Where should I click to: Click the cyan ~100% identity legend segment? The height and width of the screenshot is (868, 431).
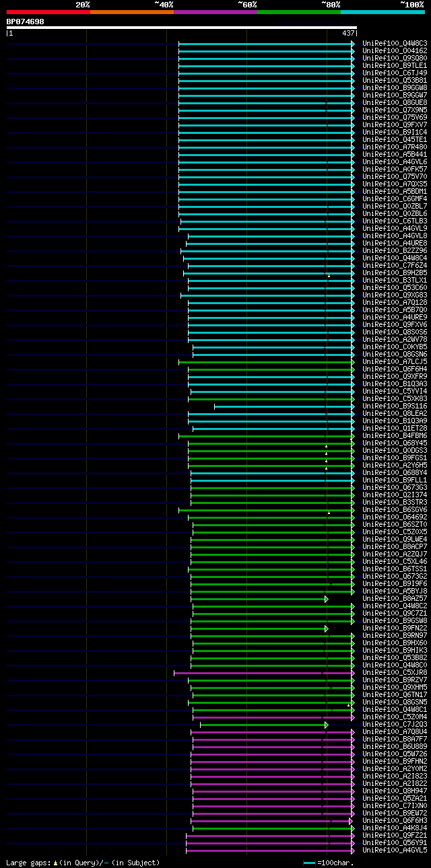383,11
